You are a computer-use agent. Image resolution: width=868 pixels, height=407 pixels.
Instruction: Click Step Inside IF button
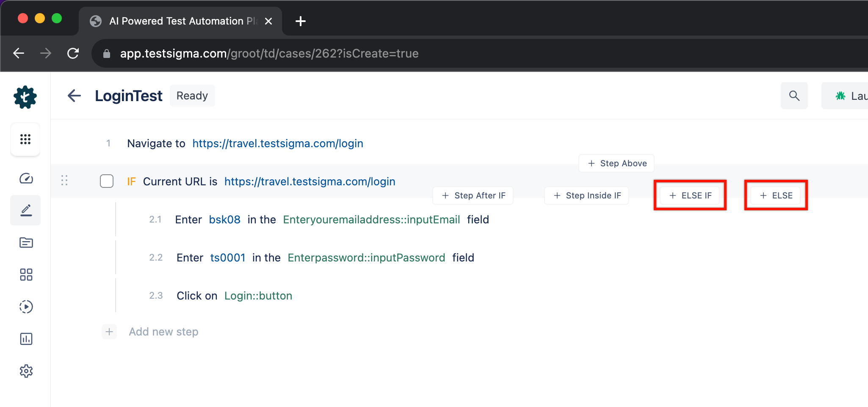586,195
